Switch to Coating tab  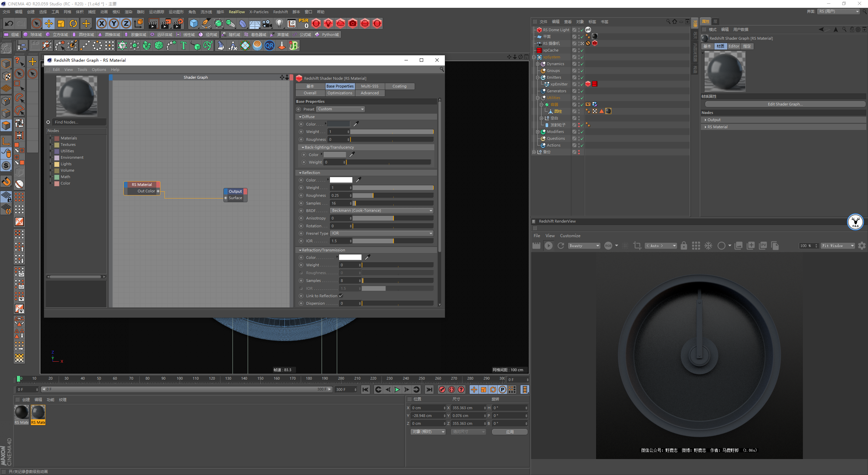point(399,86)
